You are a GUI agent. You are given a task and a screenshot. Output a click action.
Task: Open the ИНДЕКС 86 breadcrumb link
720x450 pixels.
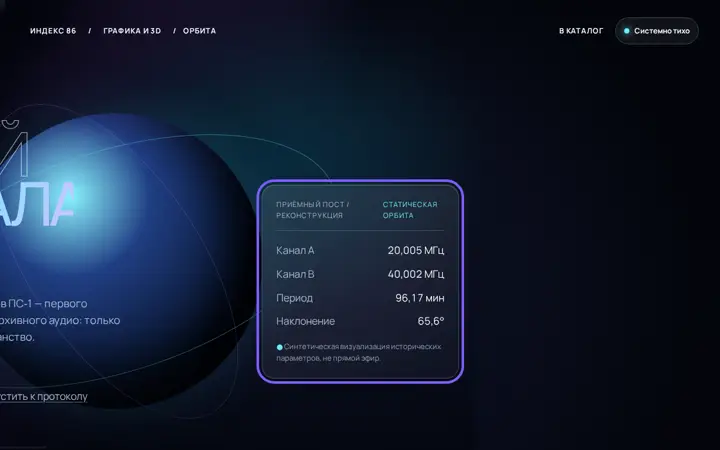pyautogui.click(x=53, y=31)
